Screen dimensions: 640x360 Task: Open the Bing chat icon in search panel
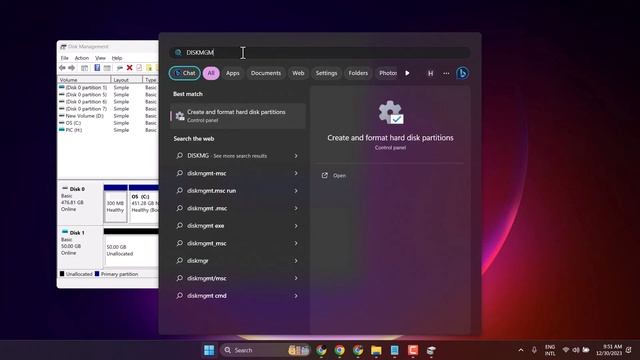[x=462, y=73]
